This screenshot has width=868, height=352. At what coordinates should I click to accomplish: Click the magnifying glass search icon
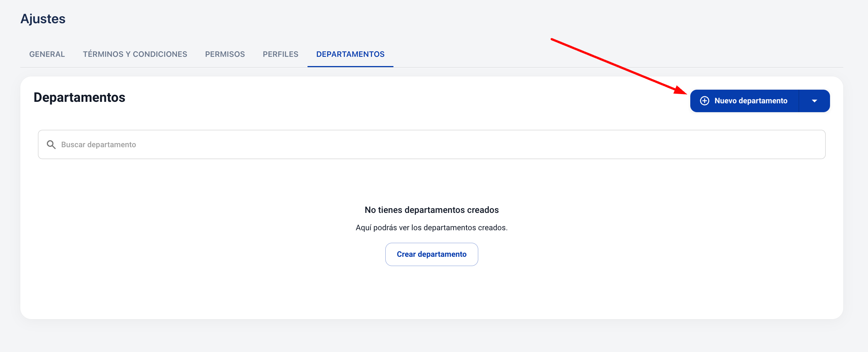(x=51, y=145)
